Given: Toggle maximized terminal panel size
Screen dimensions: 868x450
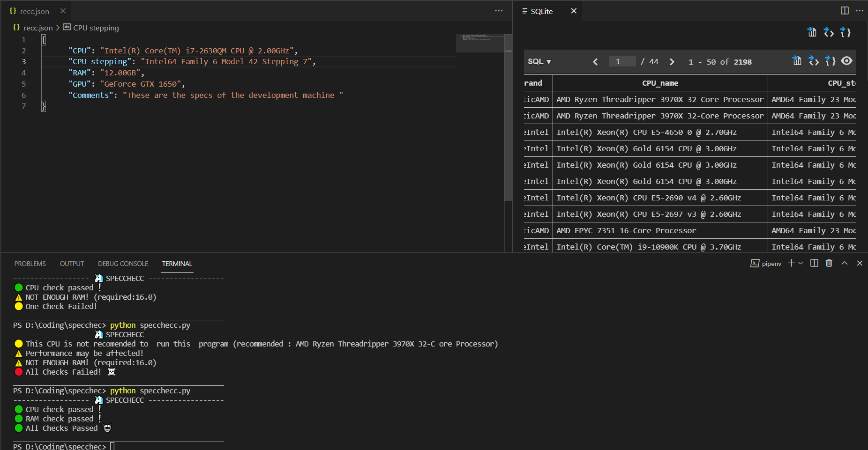Looking at the screenshot, I should click(845, 263).
